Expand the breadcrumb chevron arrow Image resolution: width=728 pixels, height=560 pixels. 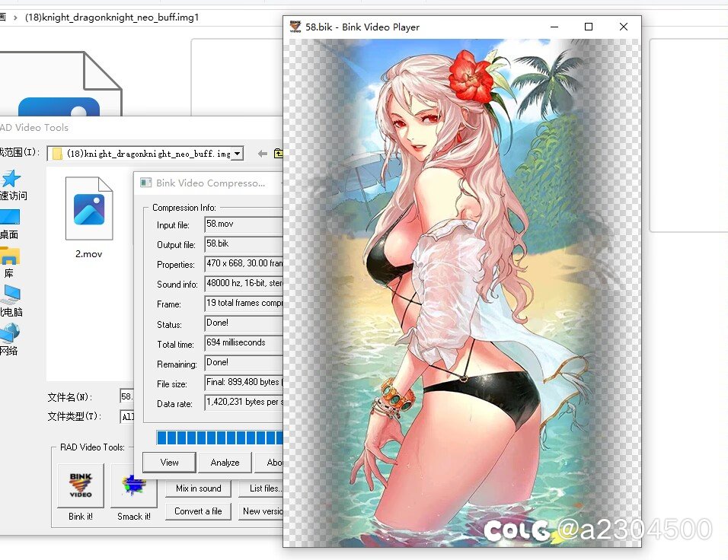pyautogui.click(x=15, y=17)
